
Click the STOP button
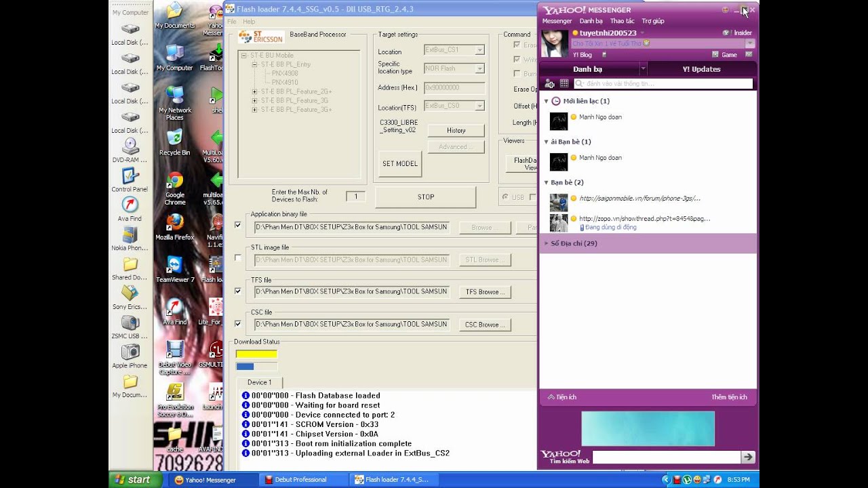click(426, 197)
